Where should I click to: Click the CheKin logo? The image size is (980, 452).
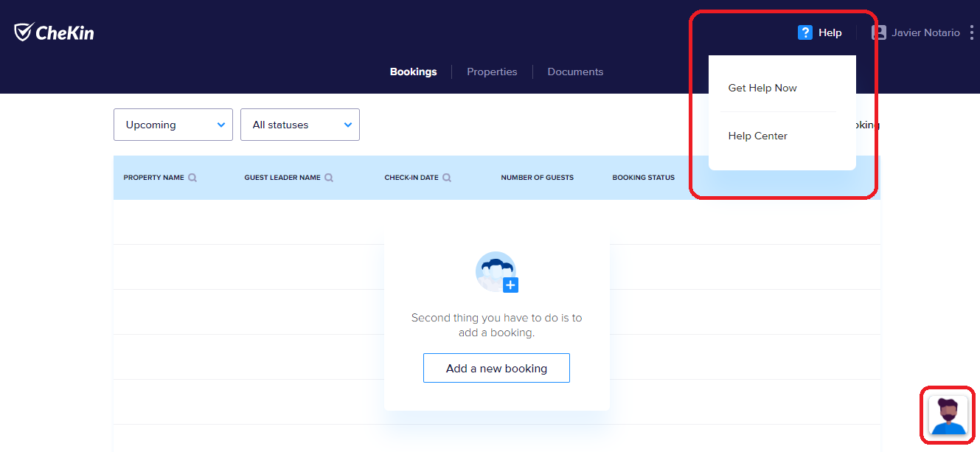tap(54, 32)
